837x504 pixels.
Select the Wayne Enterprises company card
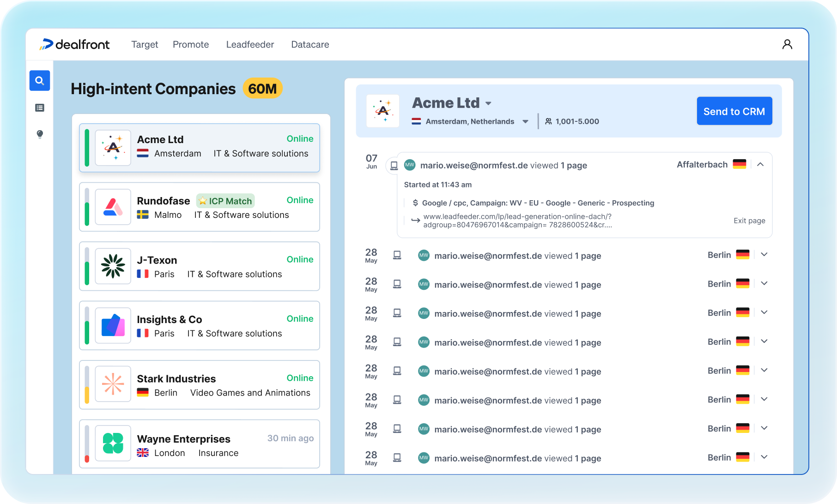coord(200,444)
